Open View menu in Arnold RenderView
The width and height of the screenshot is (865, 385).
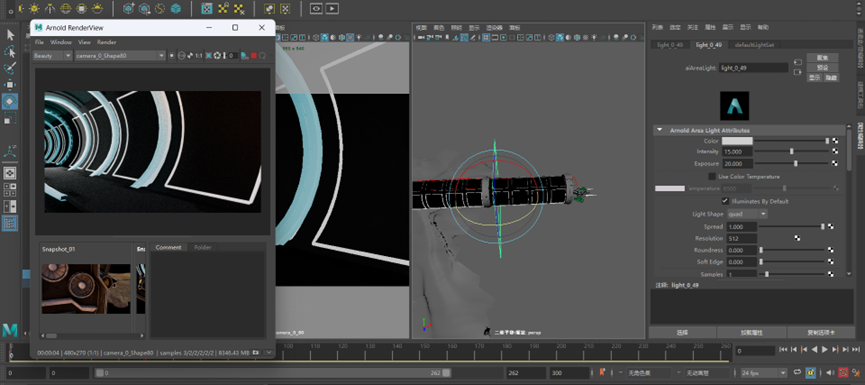(x=84, y=42)
